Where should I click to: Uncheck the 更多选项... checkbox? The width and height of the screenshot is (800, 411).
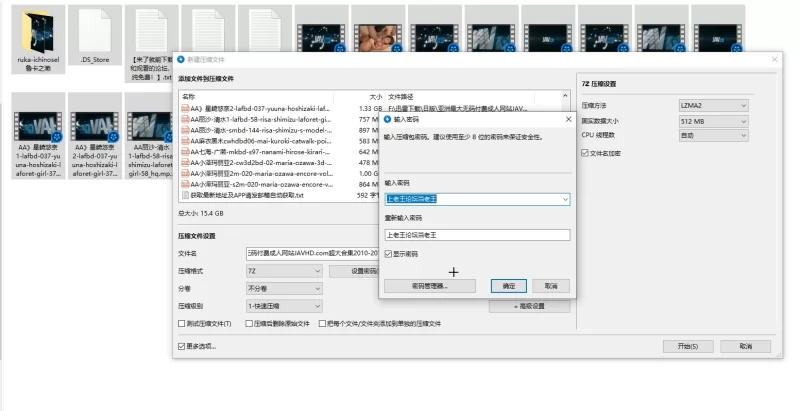[x=181, y=346]
